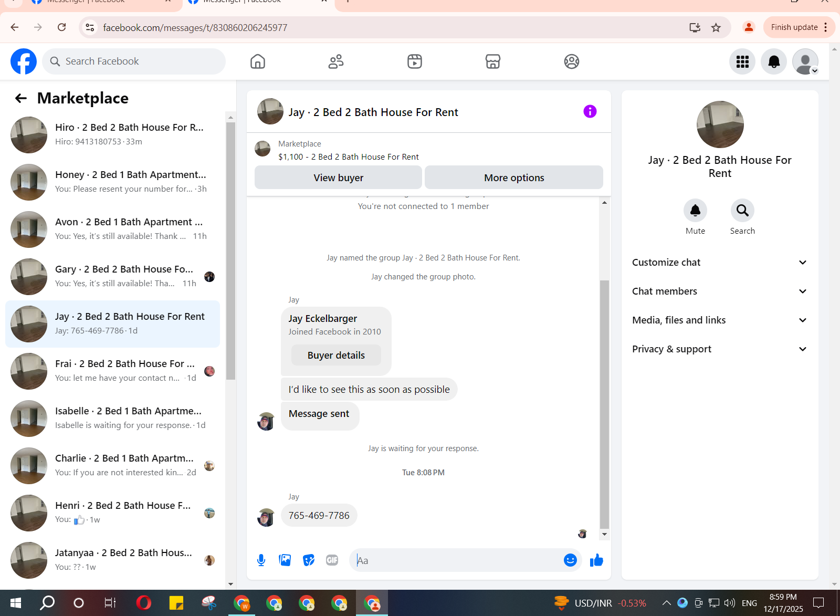Send a thumbs up like
The height and width of the screenshot is (616, 840).
596,560
